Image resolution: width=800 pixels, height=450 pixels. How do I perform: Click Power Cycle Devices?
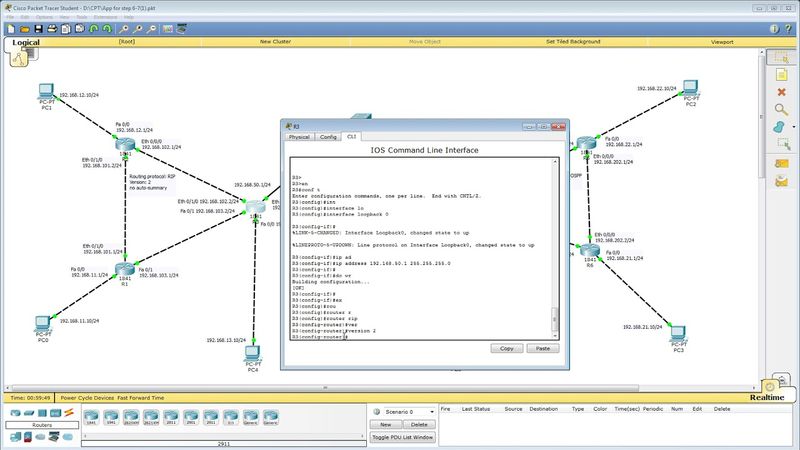click(x=87, y=397)
